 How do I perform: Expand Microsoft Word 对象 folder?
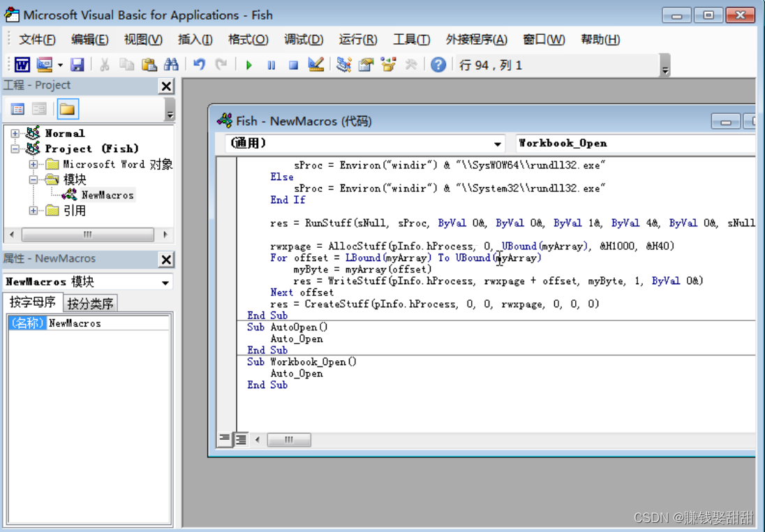34,164
